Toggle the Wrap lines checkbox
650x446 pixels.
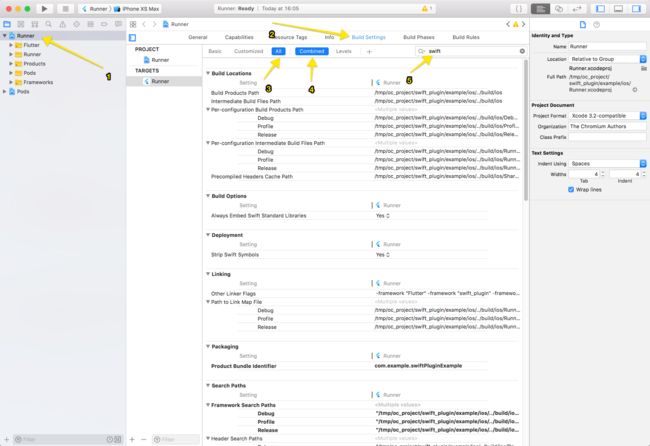(571, 189)
